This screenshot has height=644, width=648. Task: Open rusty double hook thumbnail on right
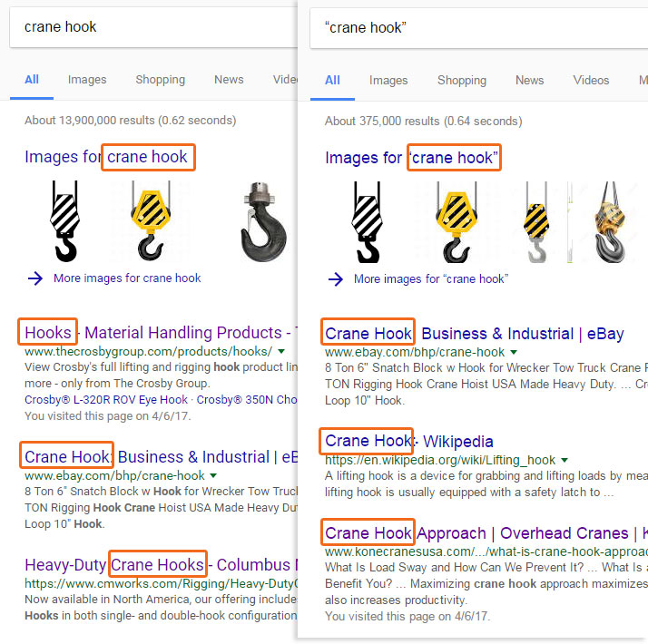(610, 222)
